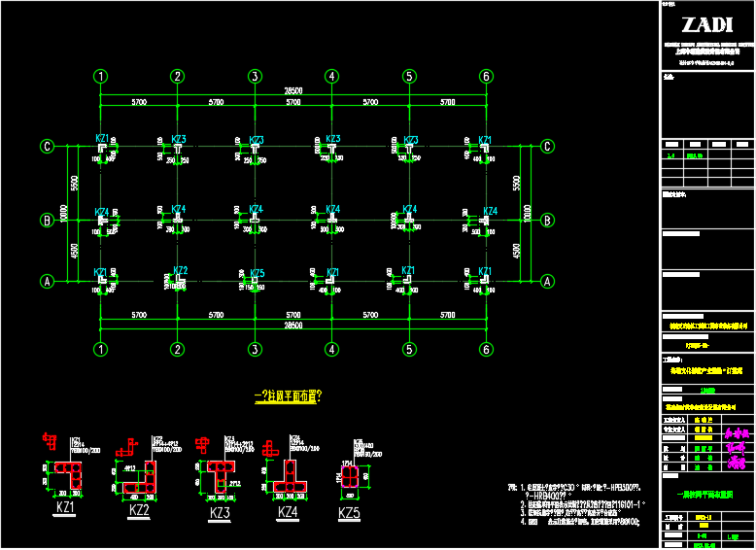Click the KZ3 label at grid C-2
Image resolution: width=756 pixels, height=550 pixels.
179,139
